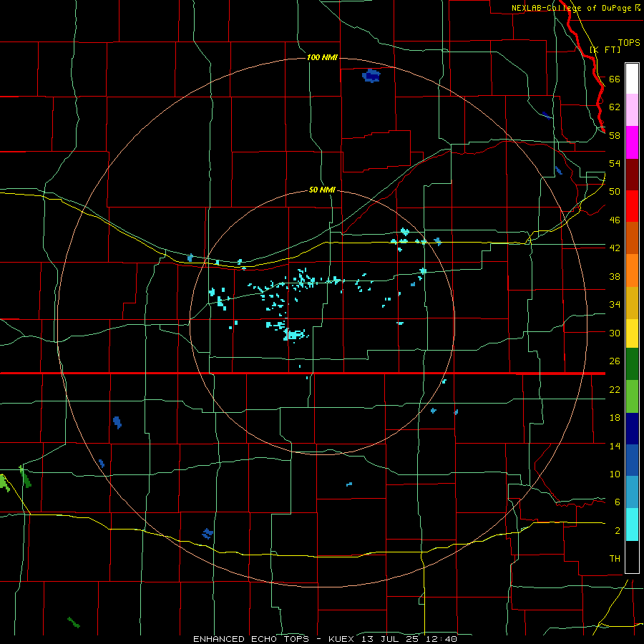This screenshot has height=644, width=644.
Task: Select the magenta legend swatch
Action: click(632, 142)
